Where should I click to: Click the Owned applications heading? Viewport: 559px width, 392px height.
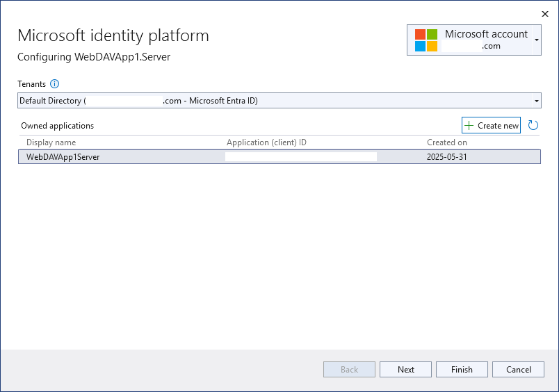pyautogui.click(x=58, y=126)
